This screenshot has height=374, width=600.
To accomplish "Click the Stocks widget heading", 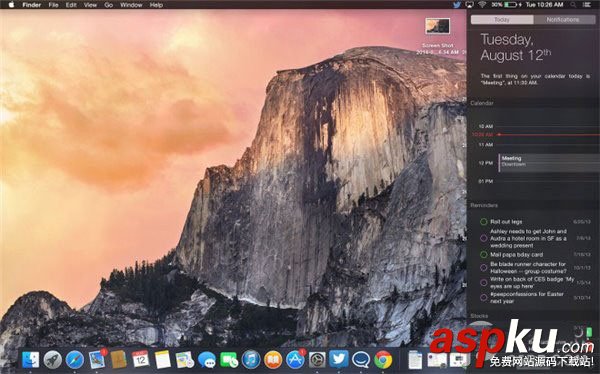I will (x=479, y=316).
